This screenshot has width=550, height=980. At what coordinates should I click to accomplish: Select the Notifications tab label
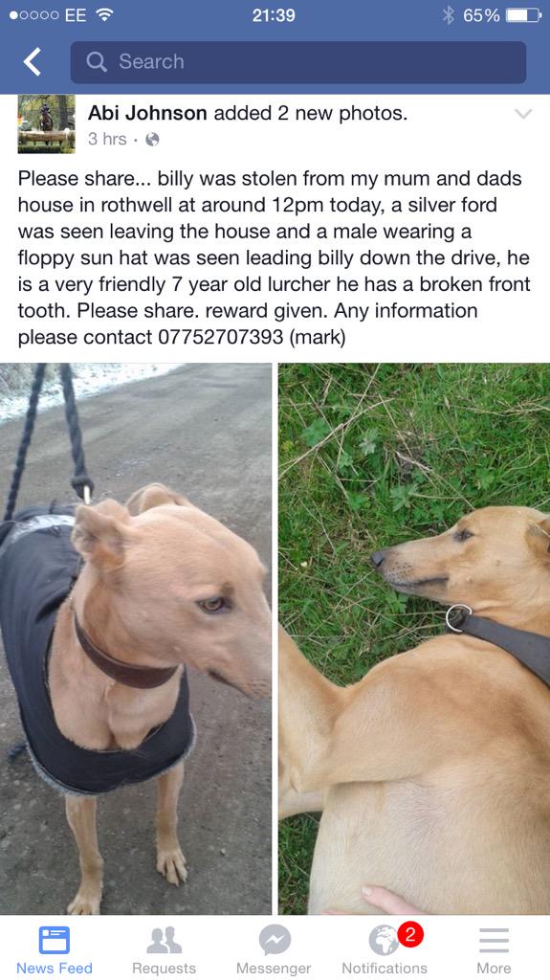[x=385, y=969]
